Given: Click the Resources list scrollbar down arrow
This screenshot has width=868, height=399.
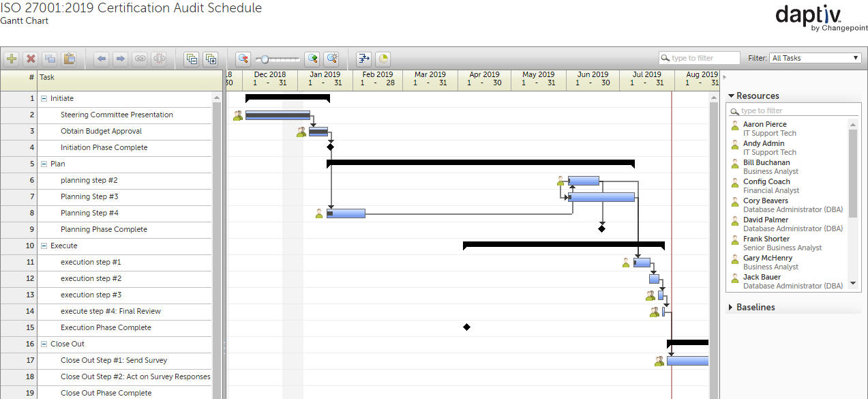Looking at the screenshot, I should (x=852, y=283).
